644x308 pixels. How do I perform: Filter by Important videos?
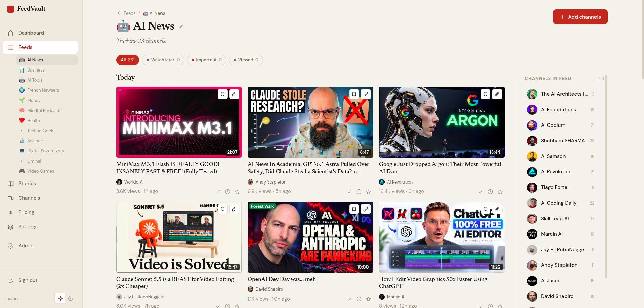pos(206,60)
